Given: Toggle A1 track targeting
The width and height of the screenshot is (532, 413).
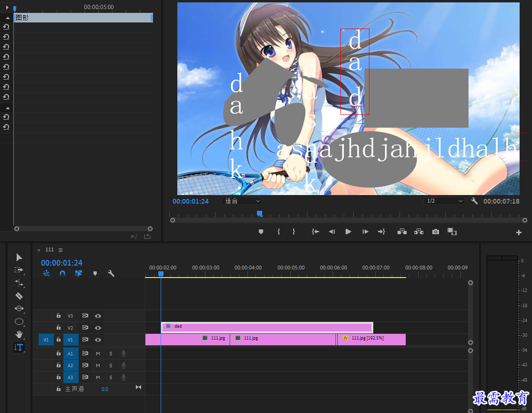Looking at the screenshot, I should (71, 353).
